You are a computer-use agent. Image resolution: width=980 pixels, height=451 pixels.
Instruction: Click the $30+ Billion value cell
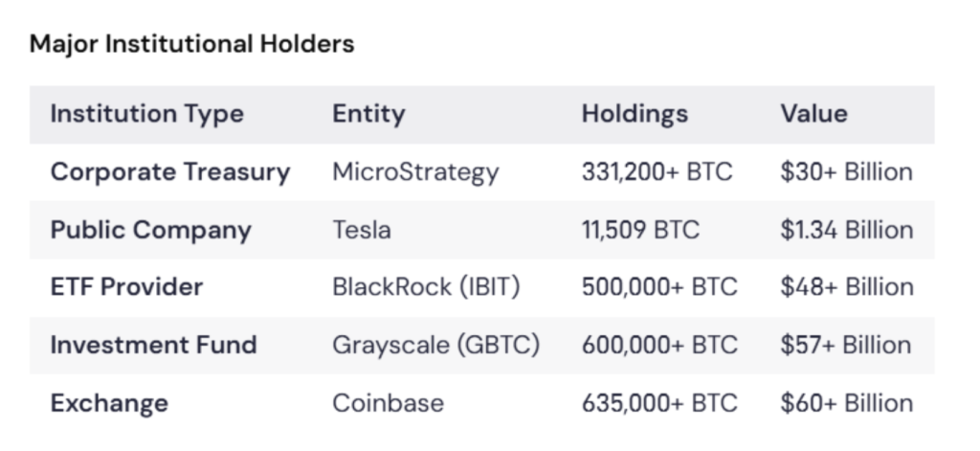pyautogui.click(x=846, y=172)
